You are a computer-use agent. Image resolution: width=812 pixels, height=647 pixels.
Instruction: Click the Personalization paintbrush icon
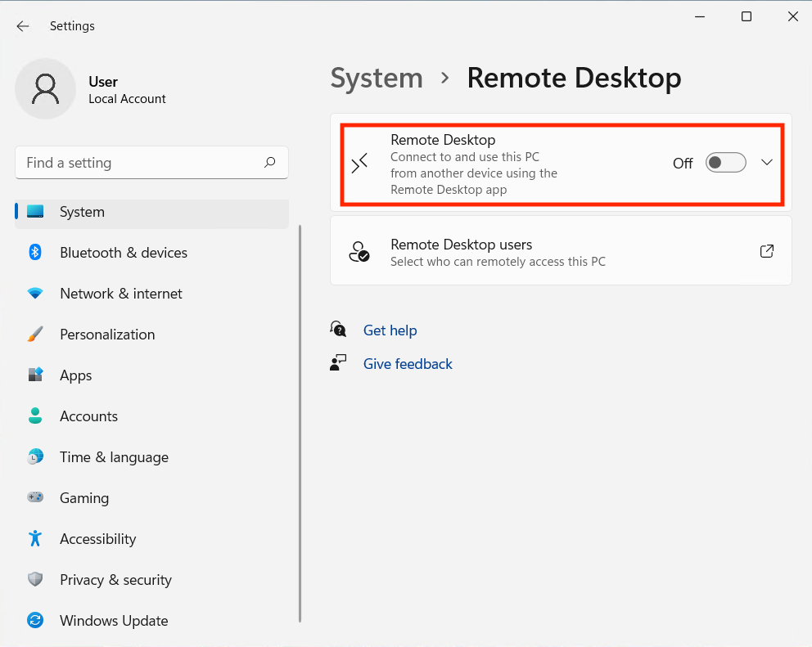tap(35, 335)
